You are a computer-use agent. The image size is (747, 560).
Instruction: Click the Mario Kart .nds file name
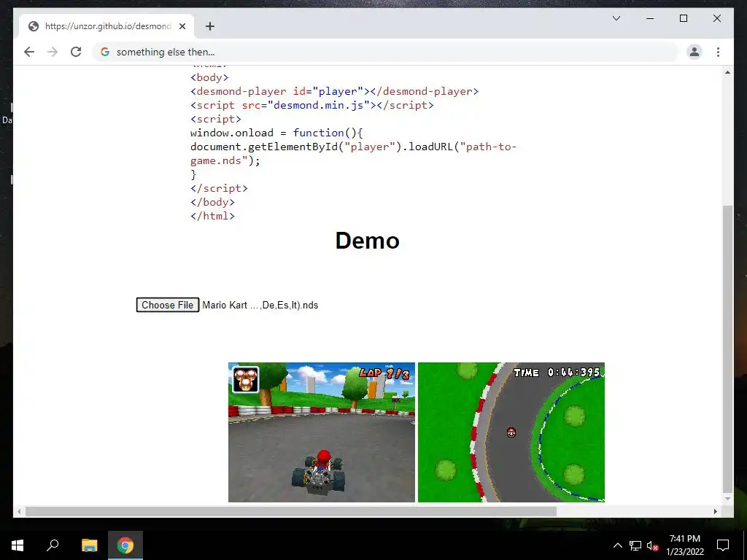(260, 306)
